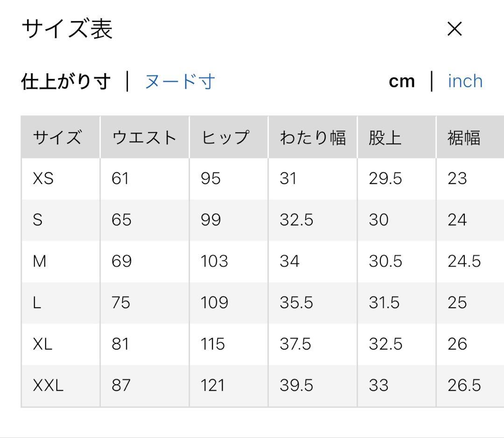Select the XXL size row label
The width and height of the screenshot is (504, 438).
click(x=48, y=385)
